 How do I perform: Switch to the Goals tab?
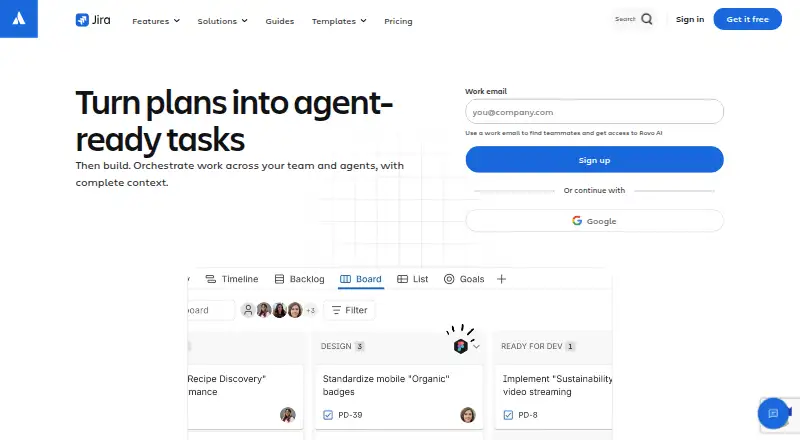[464, 279]
